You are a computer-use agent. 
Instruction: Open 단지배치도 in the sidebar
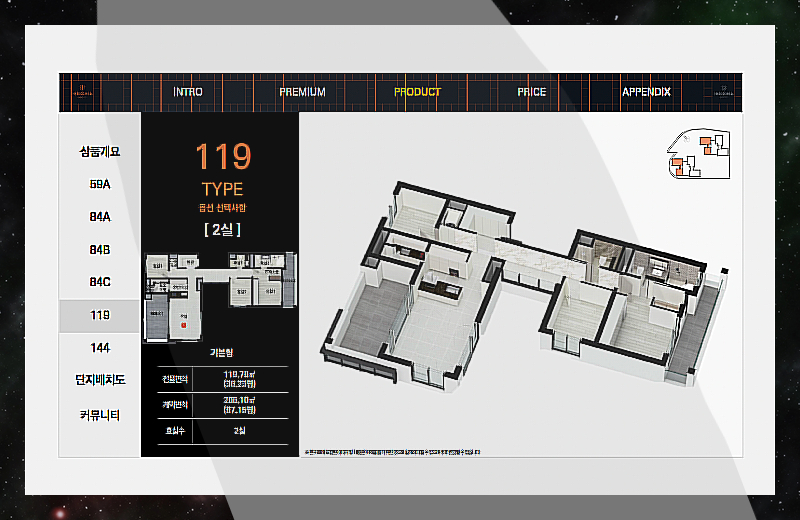coord(99,380)
